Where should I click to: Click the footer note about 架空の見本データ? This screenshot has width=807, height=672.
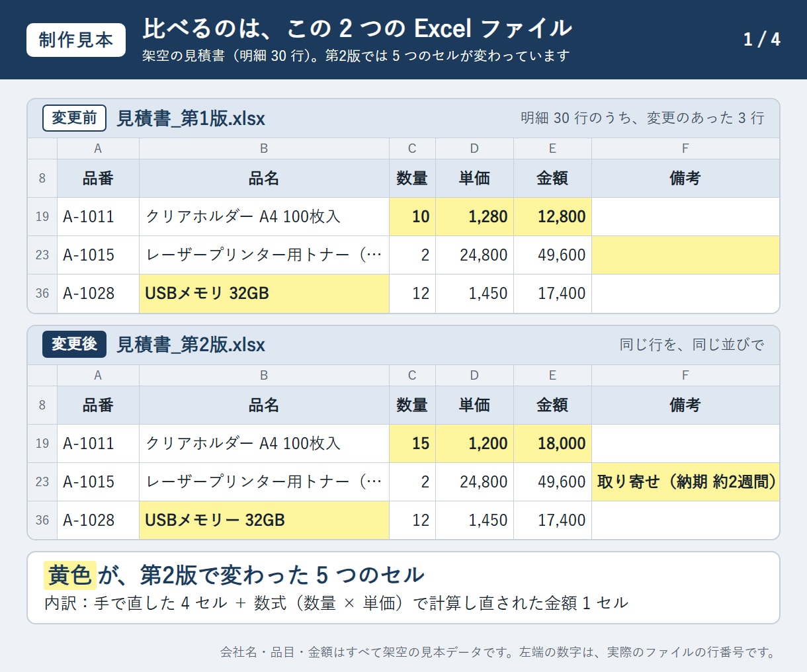(x=499, y=652)
